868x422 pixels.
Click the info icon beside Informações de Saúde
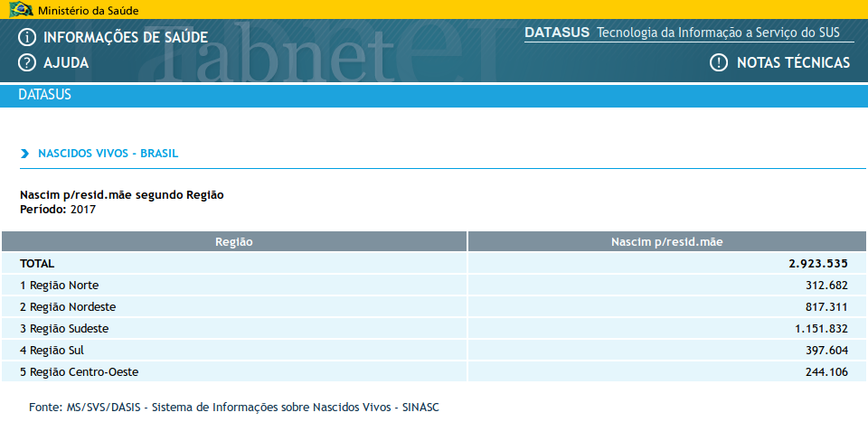(27, 37)
